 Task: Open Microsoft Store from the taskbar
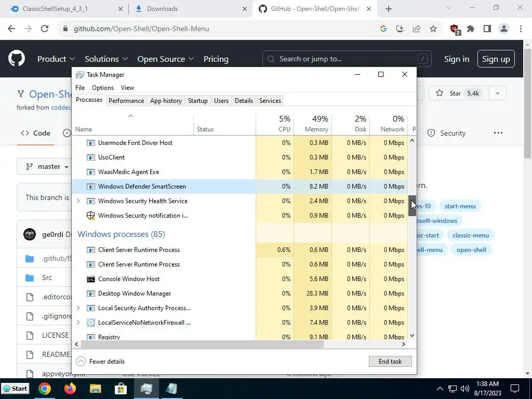(x=121, y=389)
